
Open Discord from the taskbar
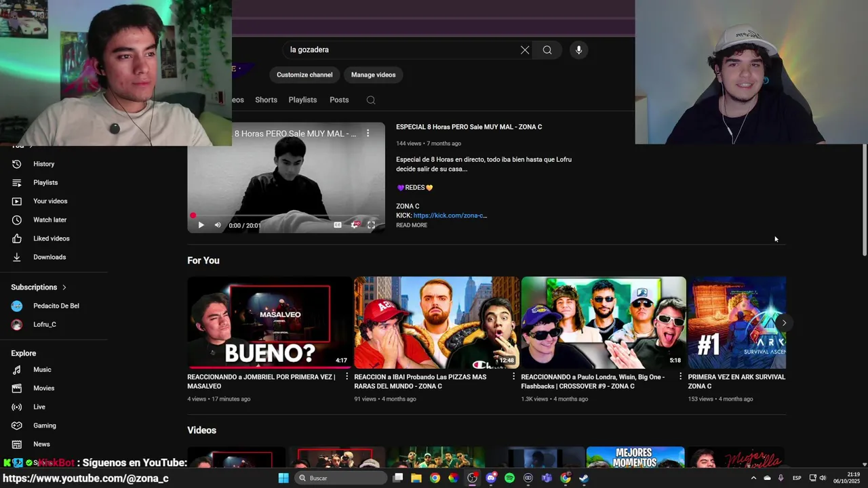coord(491,478)
